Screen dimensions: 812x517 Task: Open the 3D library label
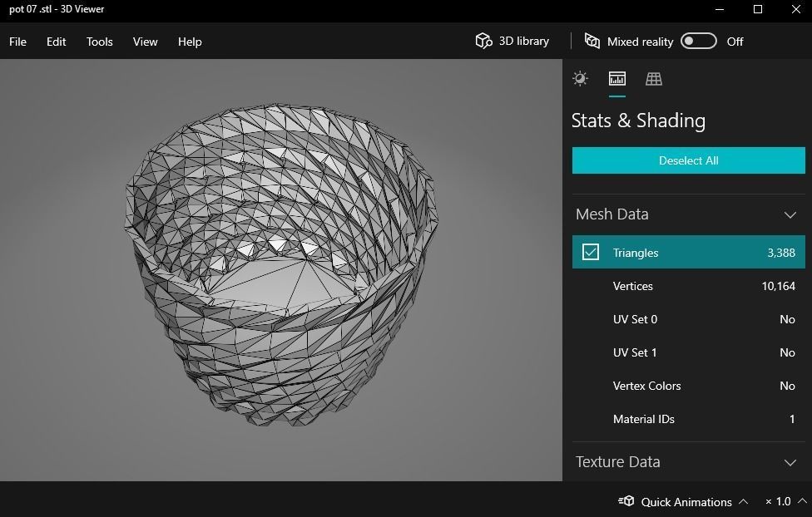pyautogui.click(x=523, y=41)
